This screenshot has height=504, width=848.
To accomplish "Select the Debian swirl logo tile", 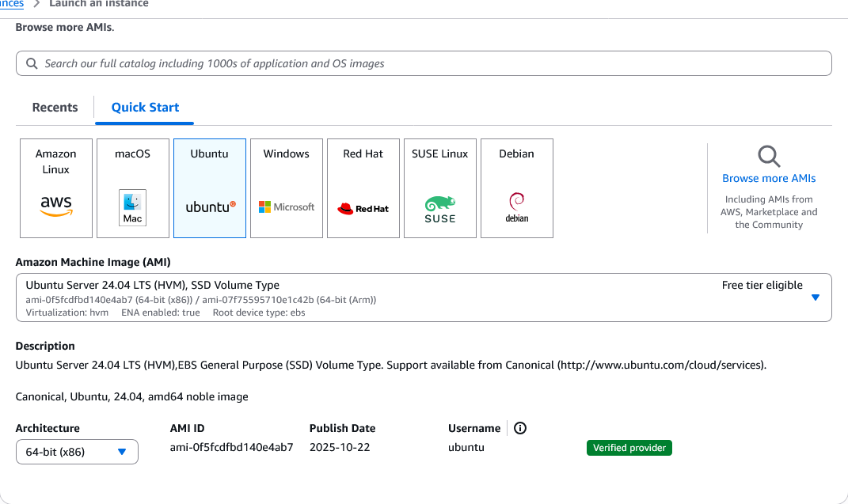I will tap(517, 188).
